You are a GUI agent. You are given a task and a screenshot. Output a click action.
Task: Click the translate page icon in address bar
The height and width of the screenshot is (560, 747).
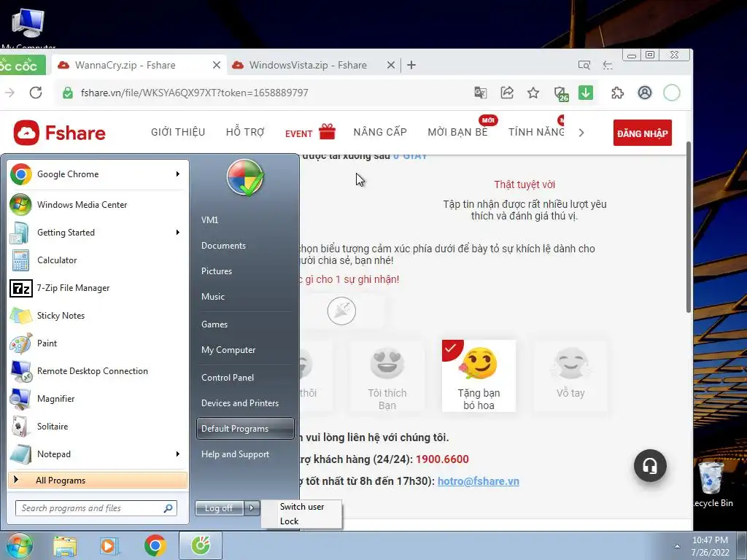pyautogui.click(x=481, y=93)
